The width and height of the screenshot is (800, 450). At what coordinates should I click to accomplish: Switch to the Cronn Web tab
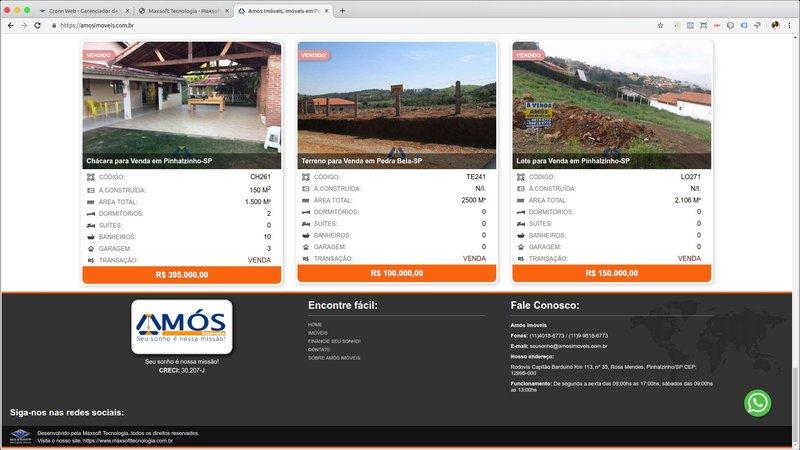tap(84, 11)
